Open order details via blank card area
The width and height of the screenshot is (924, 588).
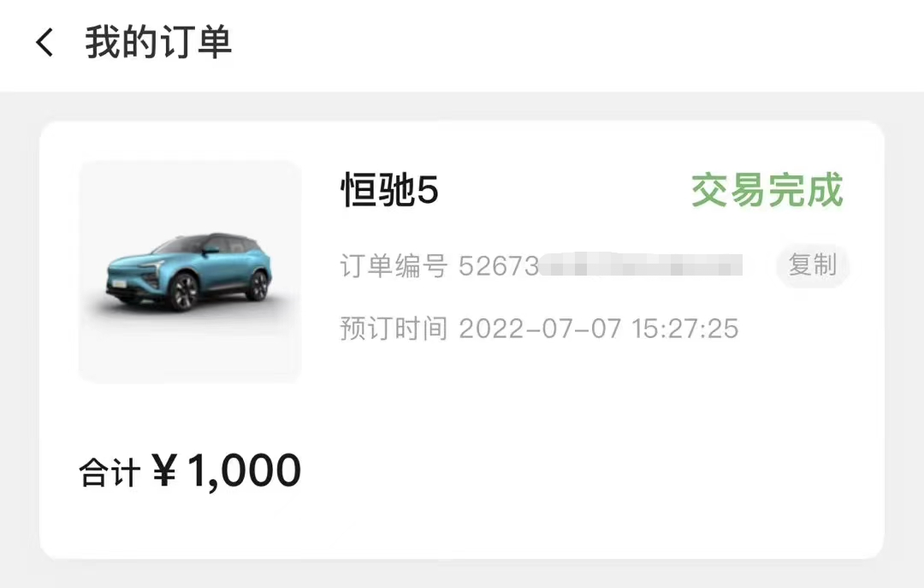pyautogui.click(x=589, y=448)
